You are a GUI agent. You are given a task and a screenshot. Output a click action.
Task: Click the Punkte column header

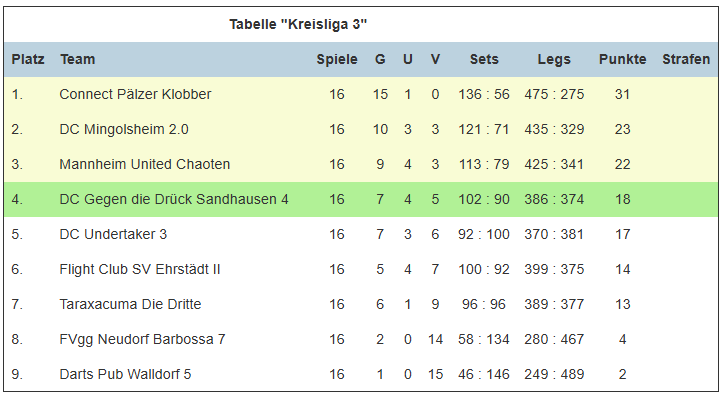622,59
